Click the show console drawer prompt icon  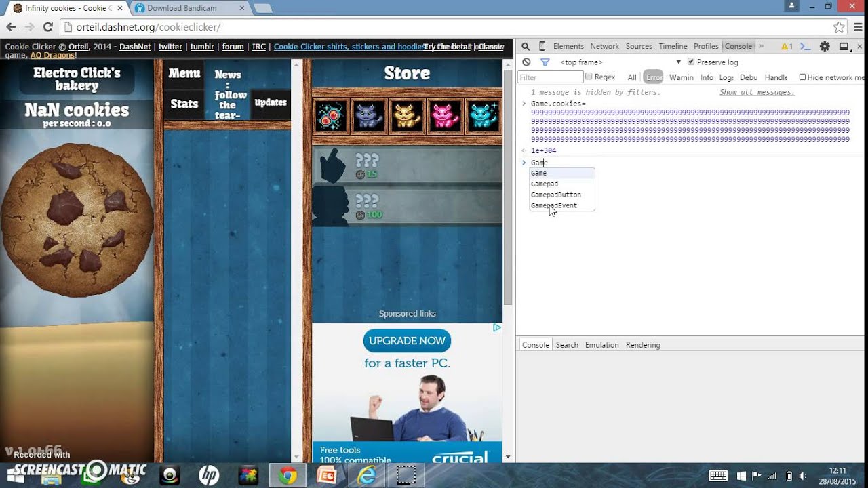(805, 46)
